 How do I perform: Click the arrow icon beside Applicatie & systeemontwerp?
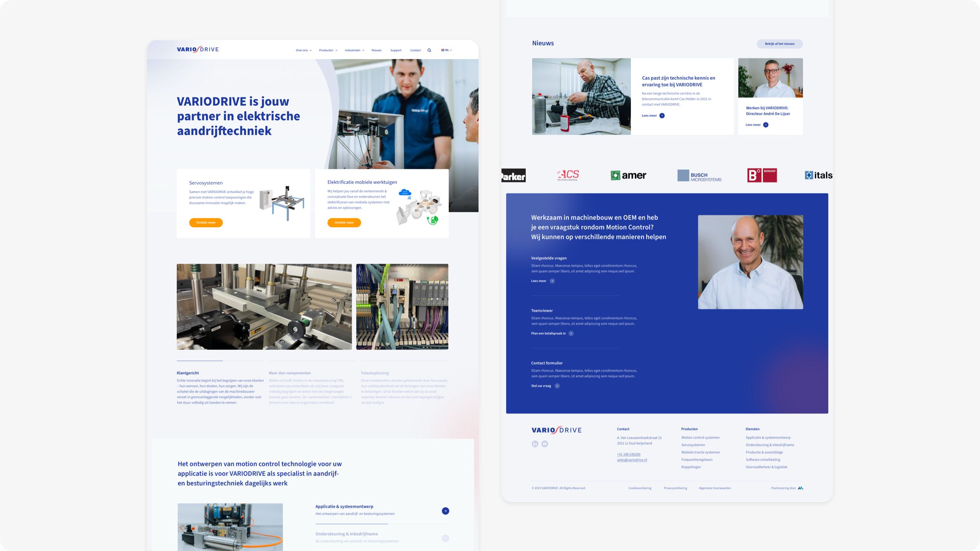pyautogui.click(x=445, y=511)
